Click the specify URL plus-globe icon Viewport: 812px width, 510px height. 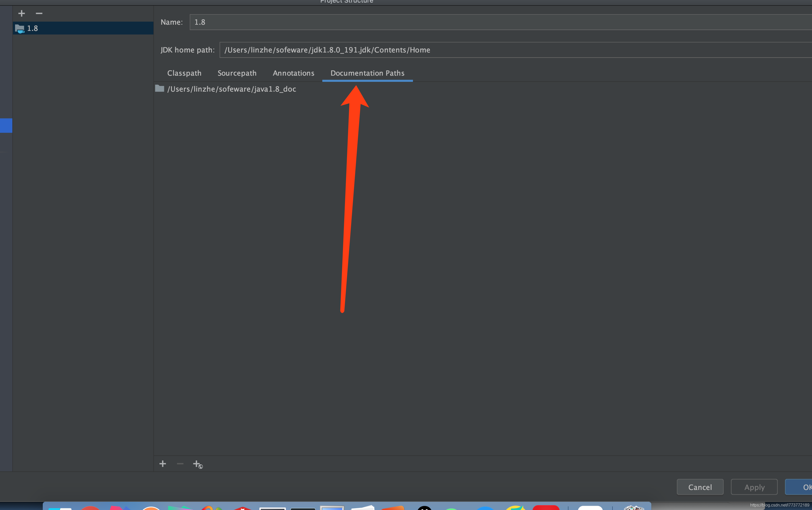[x=198, y=464]
